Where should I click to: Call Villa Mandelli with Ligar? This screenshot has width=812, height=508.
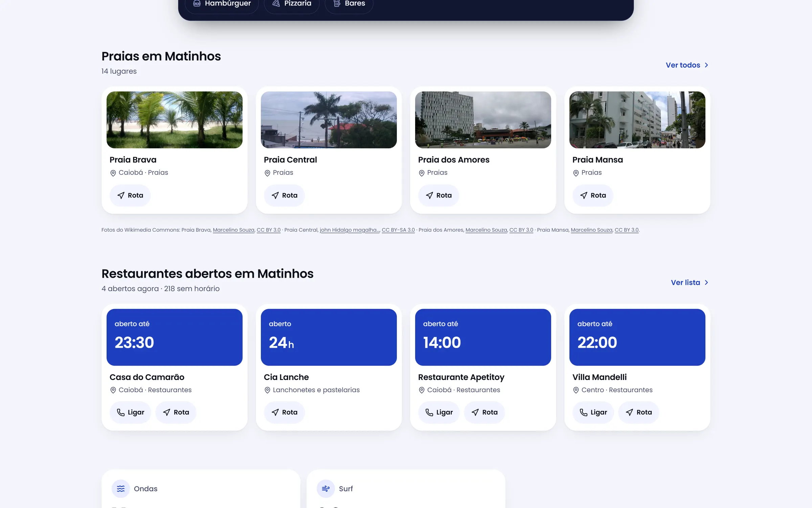coord(593,412)
